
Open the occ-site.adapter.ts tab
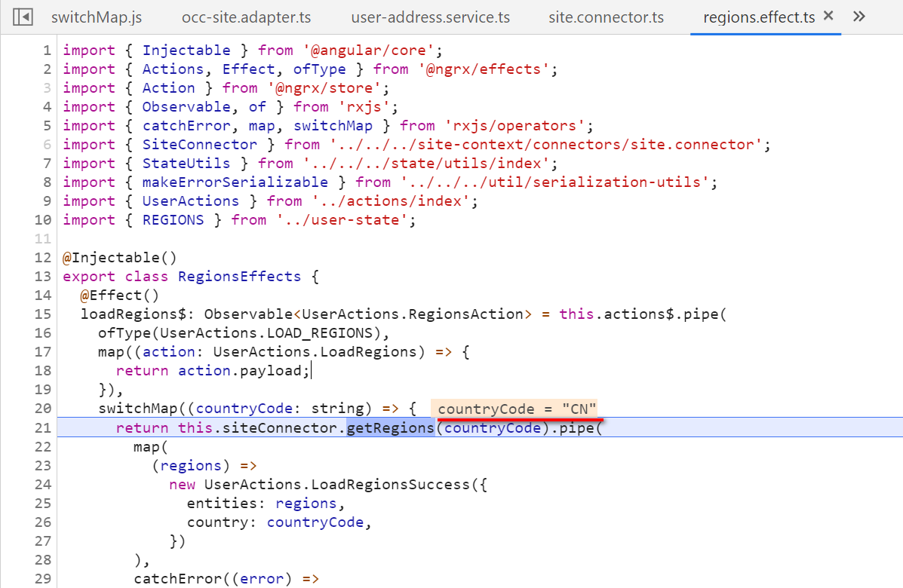[247, 17]
